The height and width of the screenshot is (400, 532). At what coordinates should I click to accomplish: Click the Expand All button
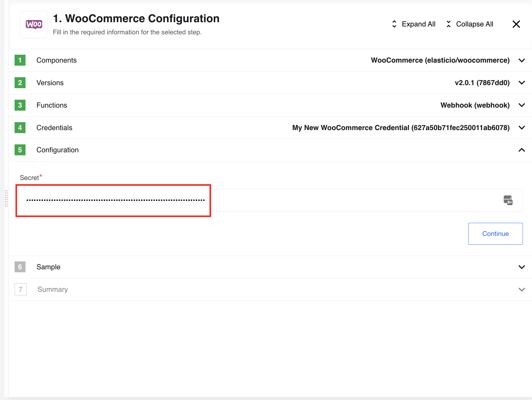tap(414, 24)
